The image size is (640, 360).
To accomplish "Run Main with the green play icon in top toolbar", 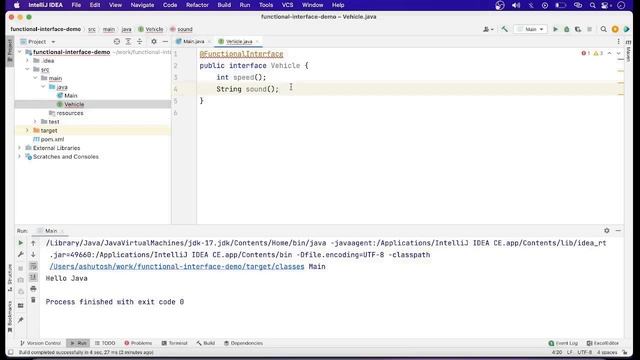I will pyautogui.click(x=555, y=29).
